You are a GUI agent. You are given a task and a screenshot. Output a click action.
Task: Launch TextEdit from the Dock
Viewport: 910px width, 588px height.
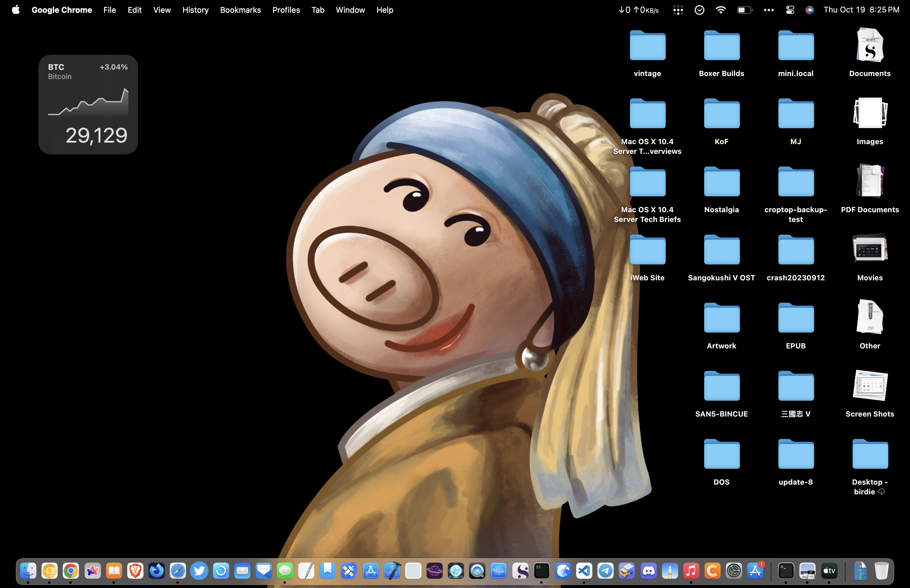[306, 571]
